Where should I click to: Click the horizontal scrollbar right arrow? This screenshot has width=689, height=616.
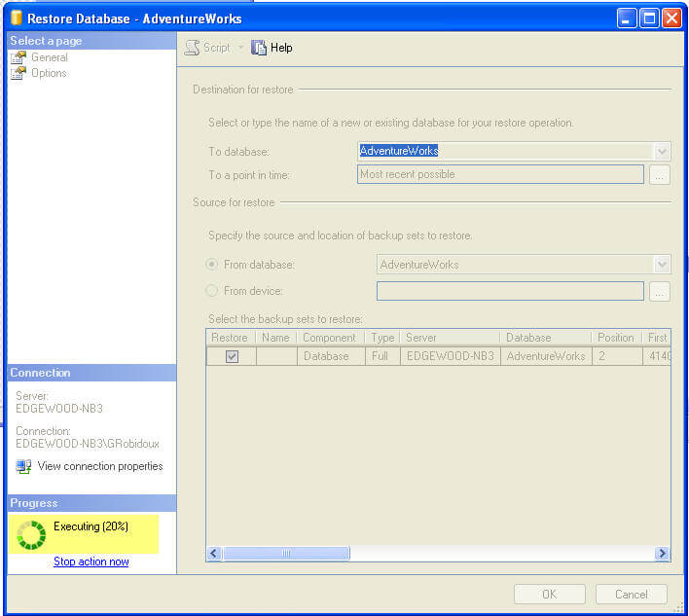coord(662,554)
